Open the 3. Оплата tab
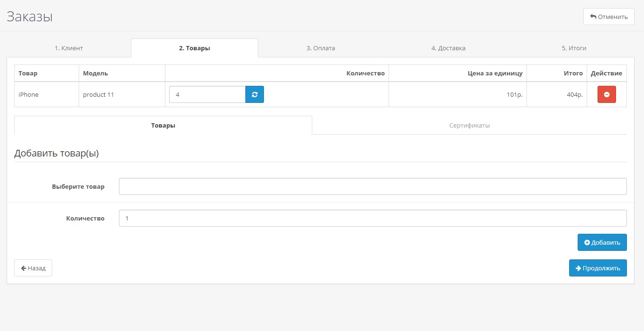644x331 pixels. [320, 48]
